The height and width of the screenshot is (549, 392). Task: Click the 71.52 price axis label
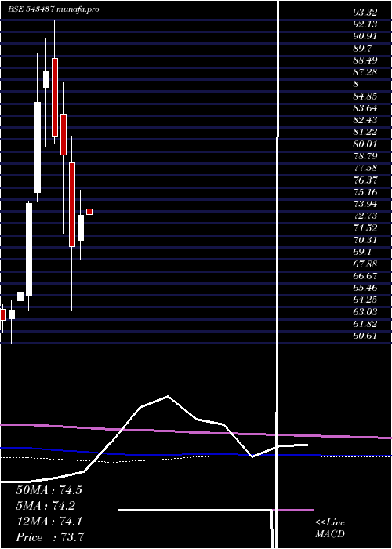point(365,228)
